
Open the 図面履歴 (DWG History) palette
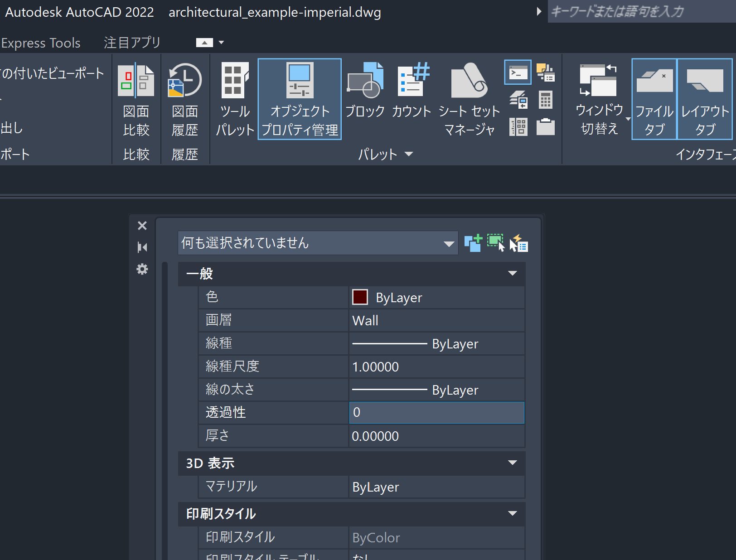(184, 100)
